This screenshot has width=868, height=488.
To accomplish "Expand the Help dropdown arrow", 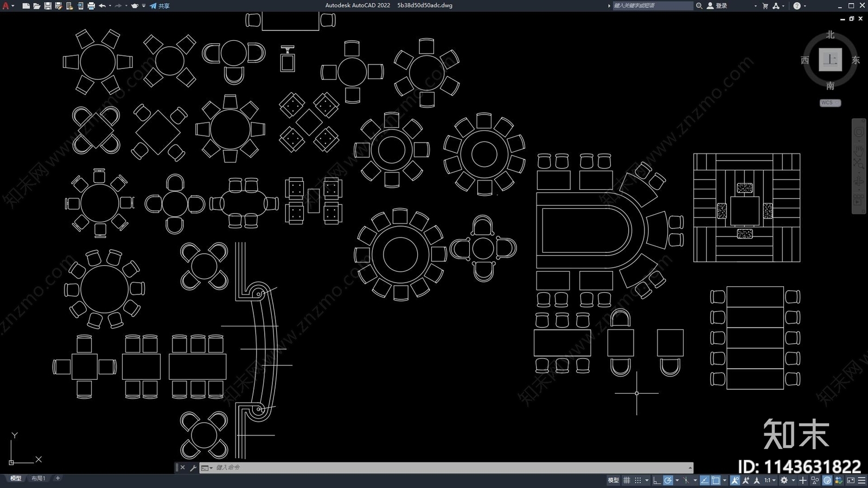I will pos(805,6).
